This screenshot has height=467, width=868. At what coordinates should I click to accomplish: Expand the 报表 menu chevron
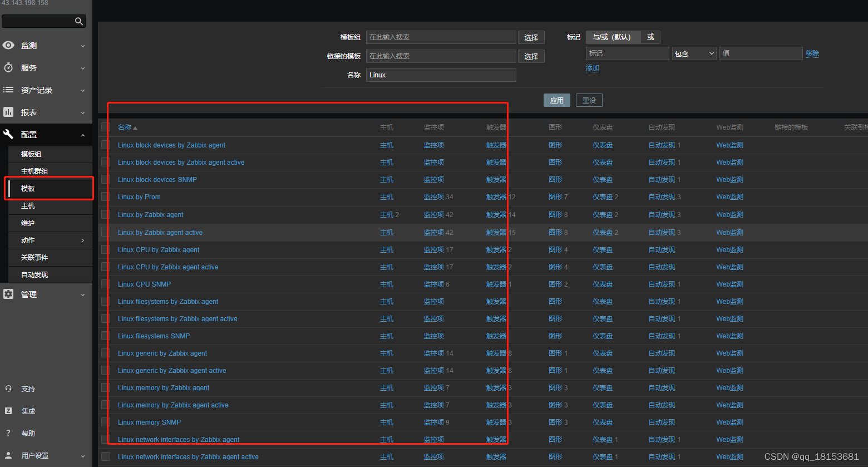83,113
